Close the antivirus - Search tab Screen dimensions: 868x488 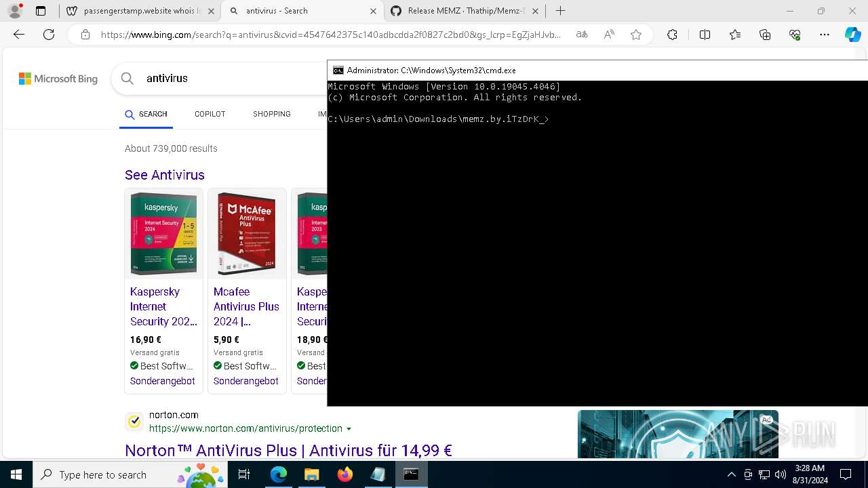pos(374,11)
